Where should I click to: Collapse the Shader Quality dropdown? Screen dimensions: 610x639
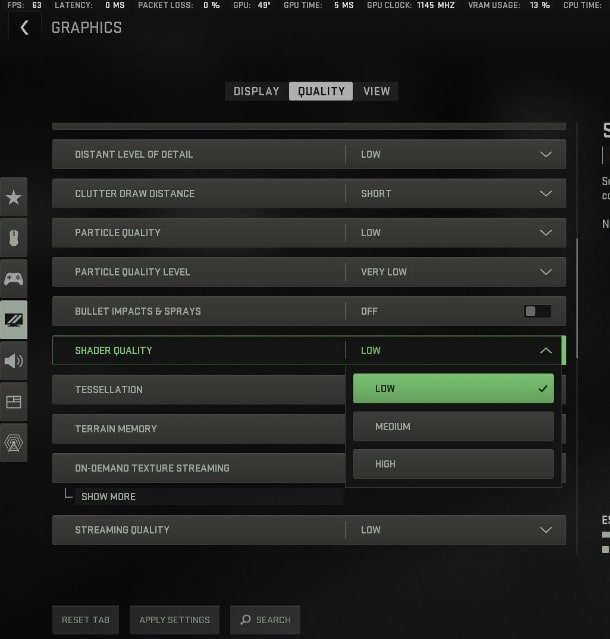tap(546, 350)
